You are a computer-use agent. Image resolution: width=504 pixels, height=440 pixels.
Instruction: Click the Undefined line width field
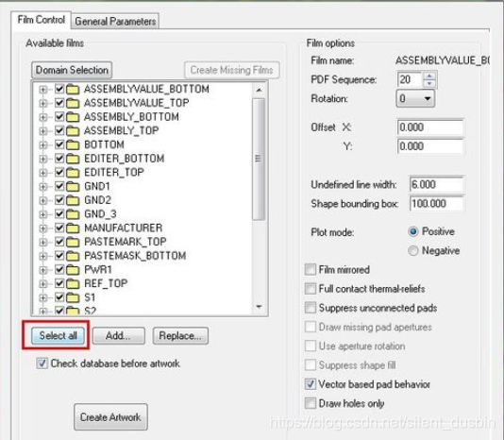[x=436, y=185]
